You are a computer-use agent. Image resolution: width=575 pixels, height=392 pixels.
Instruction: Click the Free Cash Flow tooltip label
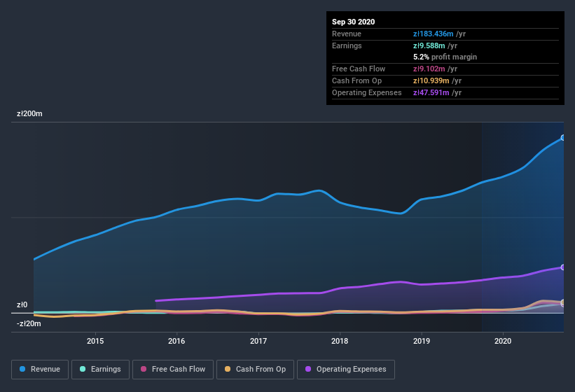(359, 69)
